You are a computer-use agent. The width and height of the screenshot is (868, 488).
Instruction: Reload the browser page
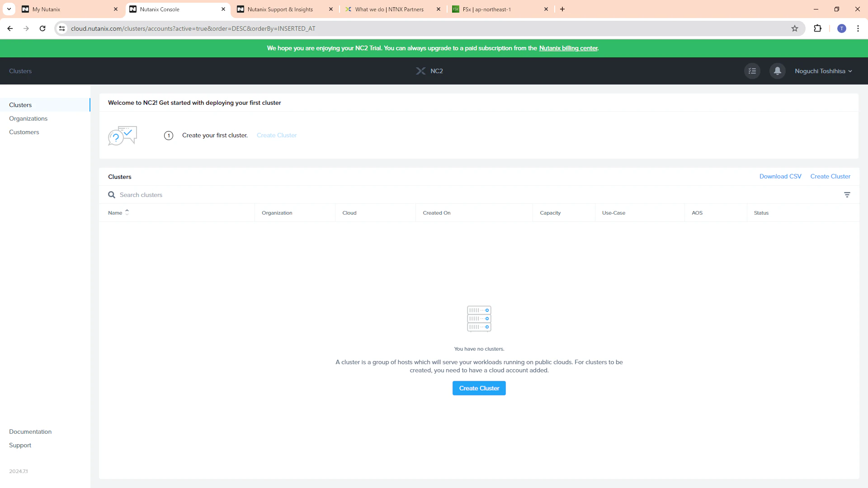pos(42,28)
